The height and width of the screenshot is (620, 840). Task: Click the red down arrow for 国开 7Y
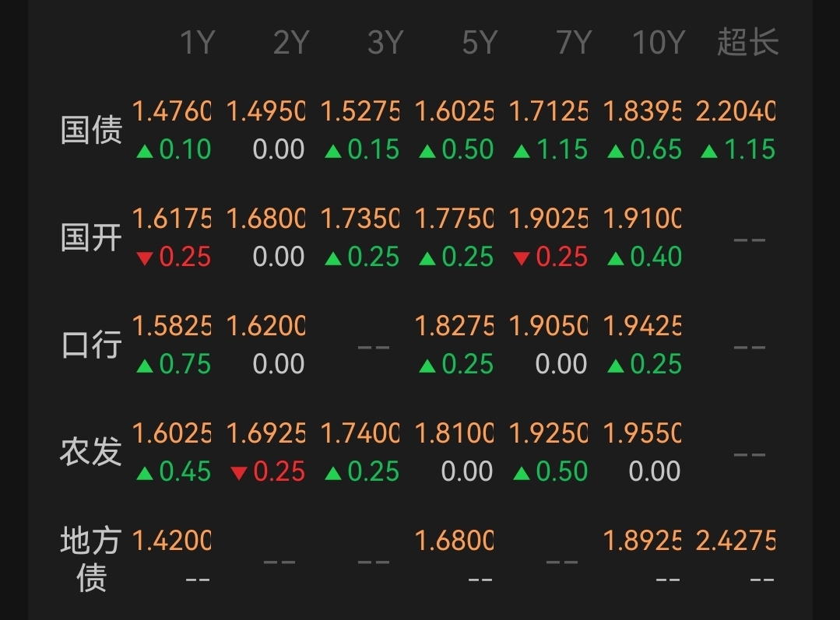click(521, 257)
